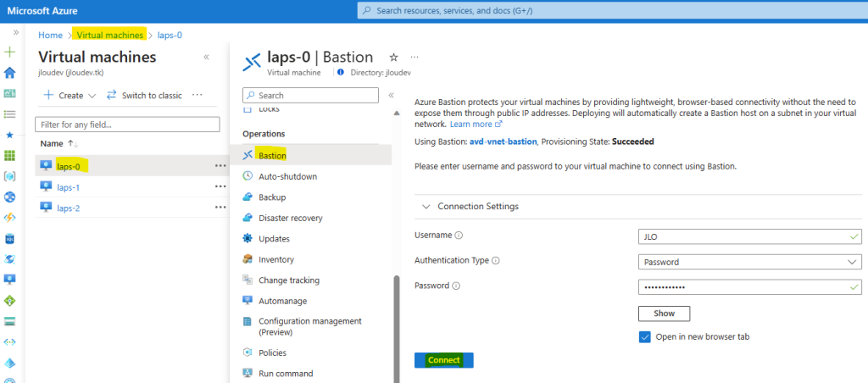Click the Microsoft Azure portal title

pos(42,11)
